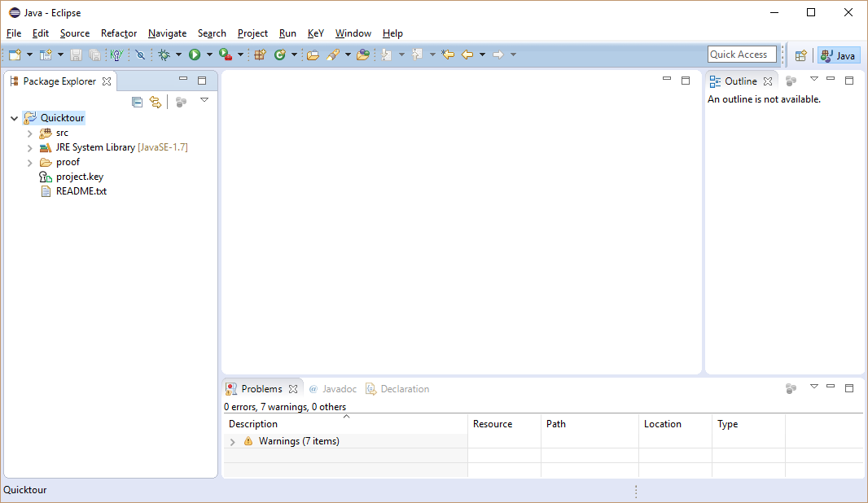Click the Package Explorer focus task icon
Screen dimensions: 868x503
pyautogui.click(x=181, y=102)
